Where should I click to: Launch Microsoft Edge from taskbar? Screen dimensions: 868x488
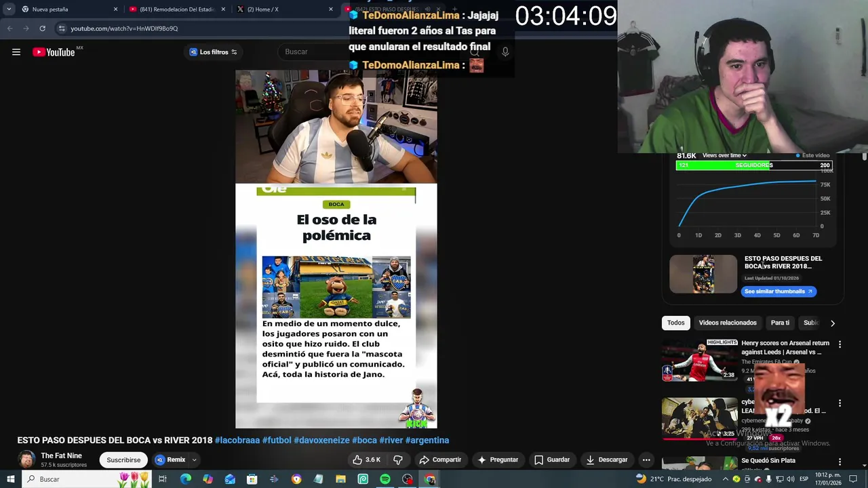[185, 479]
